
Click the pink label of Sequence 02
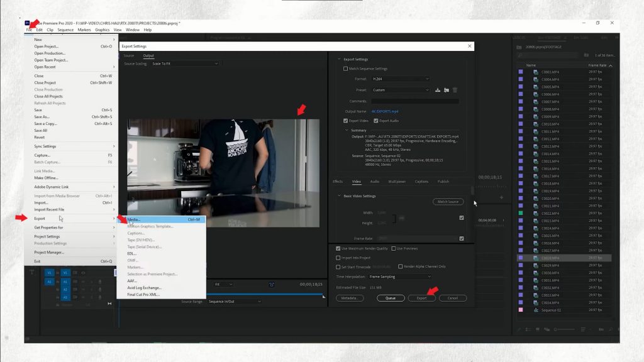521,310
